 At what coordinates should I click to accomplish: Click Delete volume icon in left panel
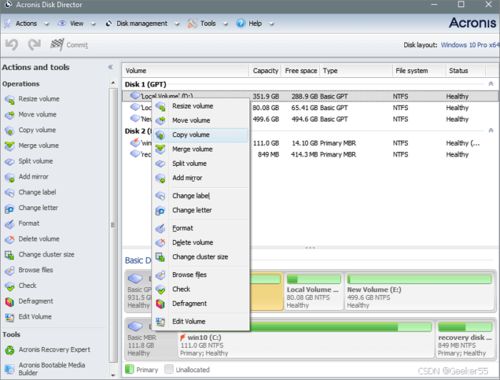point(10,239)
